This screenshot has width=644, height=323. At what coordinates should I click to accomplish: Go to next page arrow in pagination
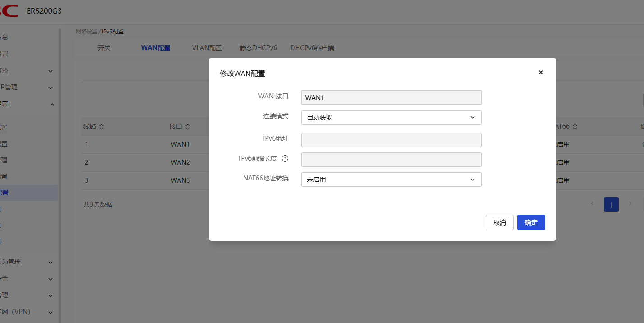[630, 204]
